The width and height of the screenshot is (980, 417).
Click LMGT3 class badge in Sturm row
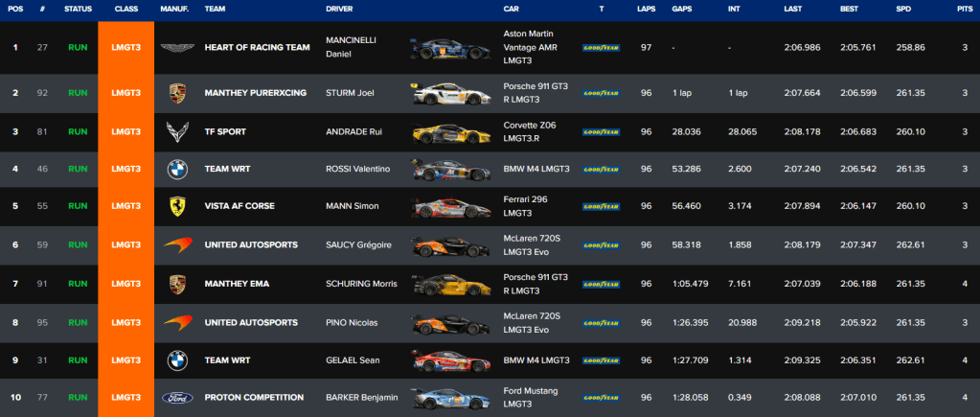pos(126,93)
